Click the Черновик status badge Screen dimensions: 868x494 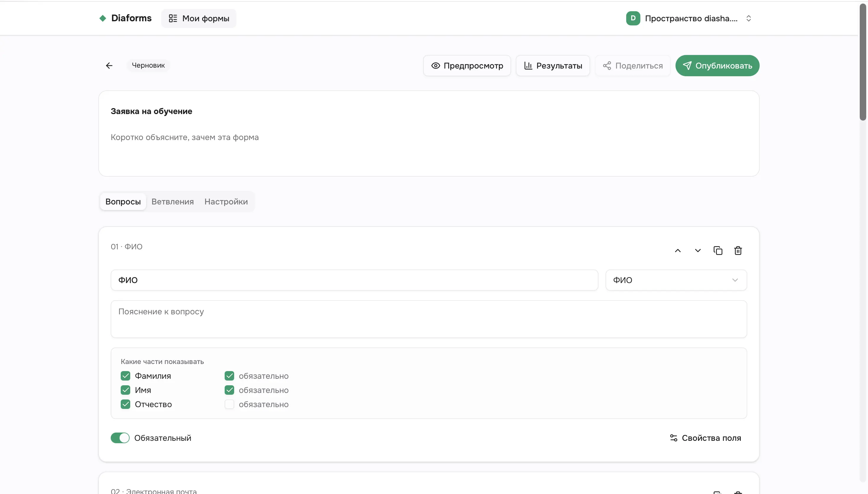point(148,66)
